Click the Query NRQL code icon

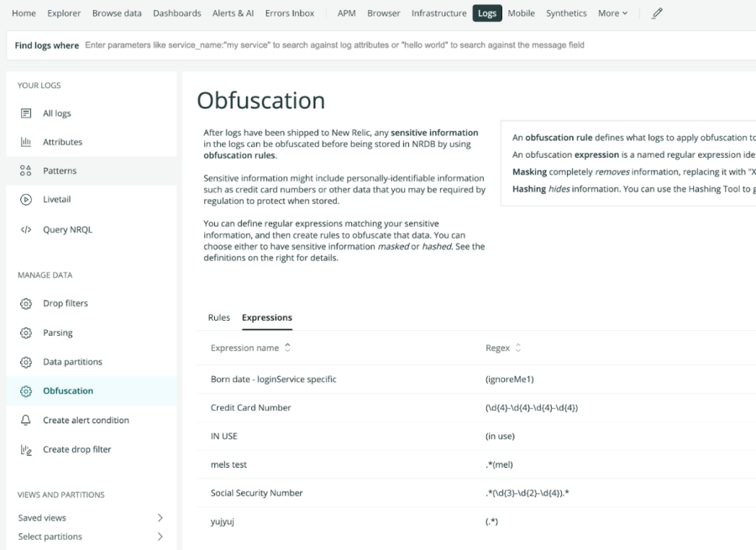pyautogui.click(x=26, y=229)
